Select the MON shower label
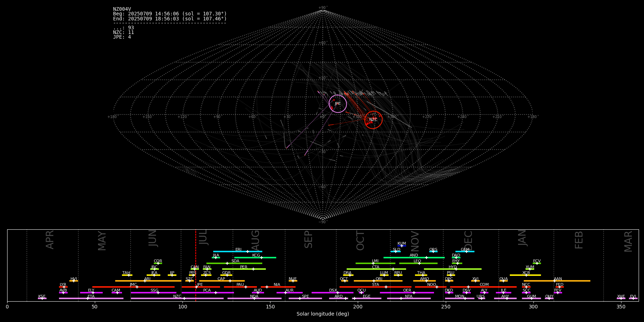The image size is (644, 322). 460,297
